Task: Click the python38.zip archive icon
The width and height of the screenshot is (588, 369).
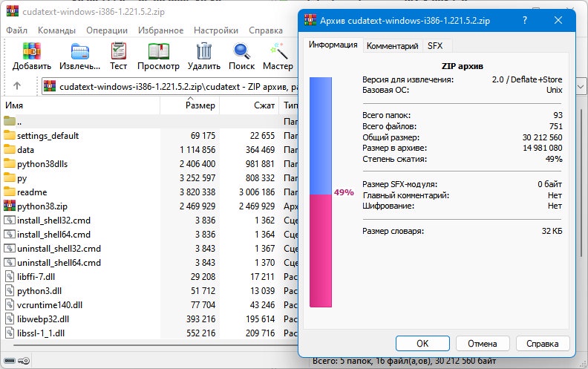Action: [x=10, y=206]
